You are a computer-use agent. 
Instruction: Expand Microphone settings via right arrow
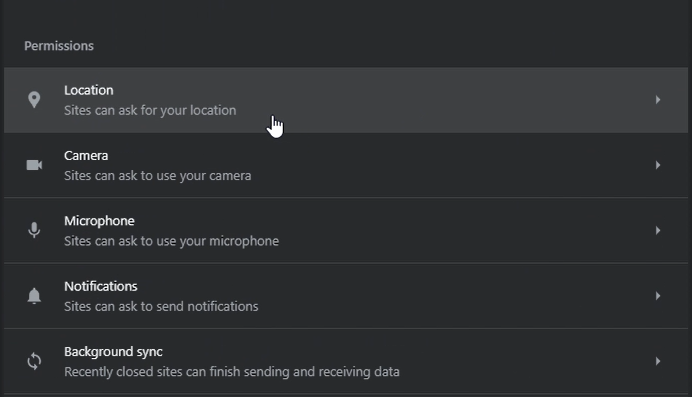[658, 230]
